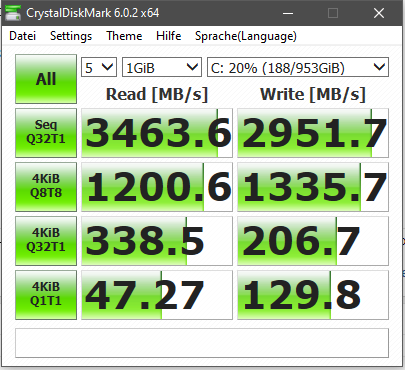
Task: Close the CrystalDiskMark window
Action: tap(379, 13)
